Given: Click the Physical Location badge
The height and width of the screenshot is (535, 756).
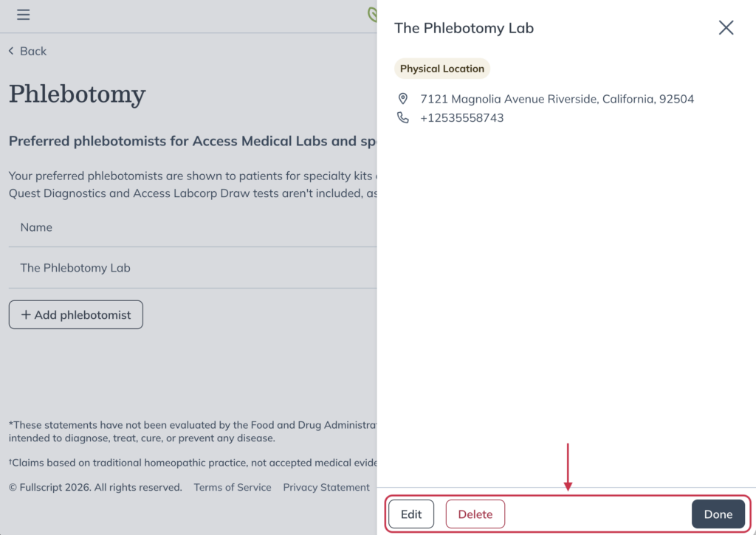Looking at the screenshot, I should pyautogui.click(x=441, y=68).
